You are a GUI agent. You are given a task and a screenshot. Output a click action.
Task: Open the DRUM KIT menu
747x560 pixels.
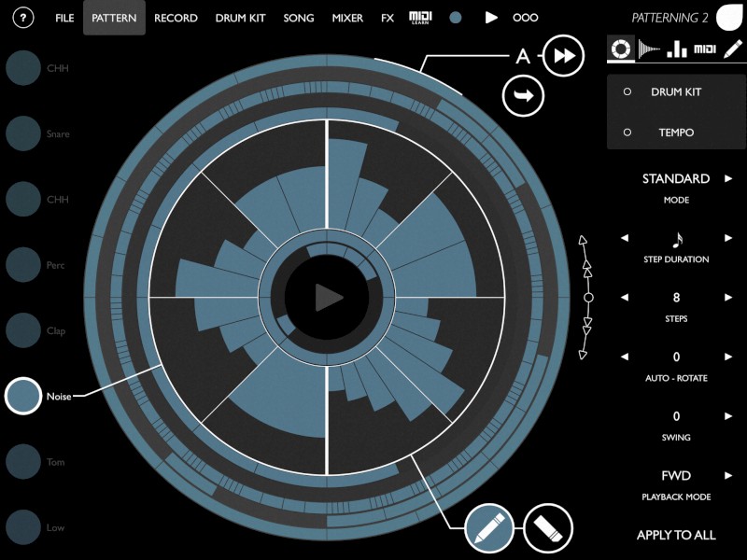(x=241, y=18)
